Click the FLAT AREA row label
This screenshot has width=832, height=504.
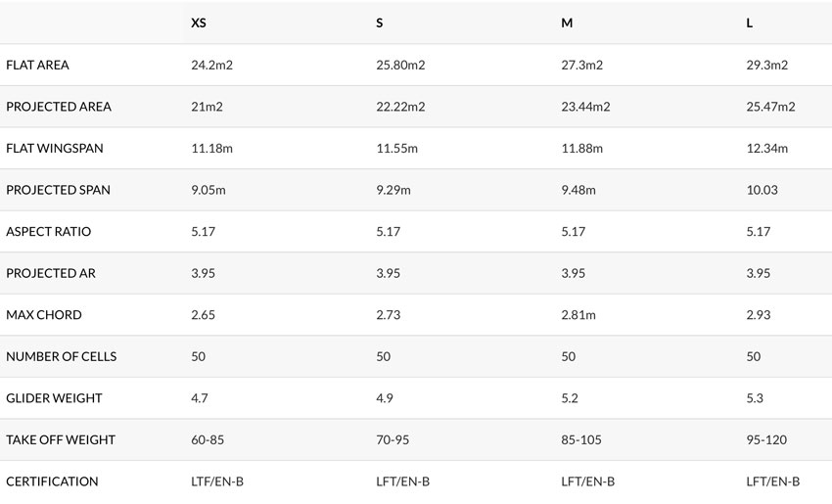pyautogui.click(x=37, y=65)
